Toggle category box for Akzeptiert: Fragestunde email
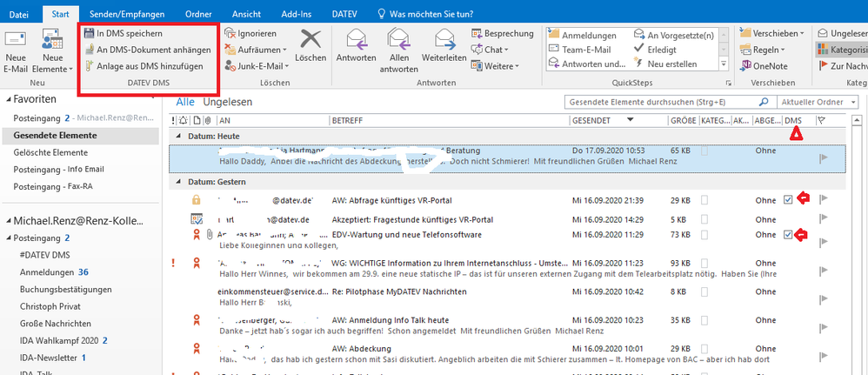The image size is (868, 375). click(704, 219)
